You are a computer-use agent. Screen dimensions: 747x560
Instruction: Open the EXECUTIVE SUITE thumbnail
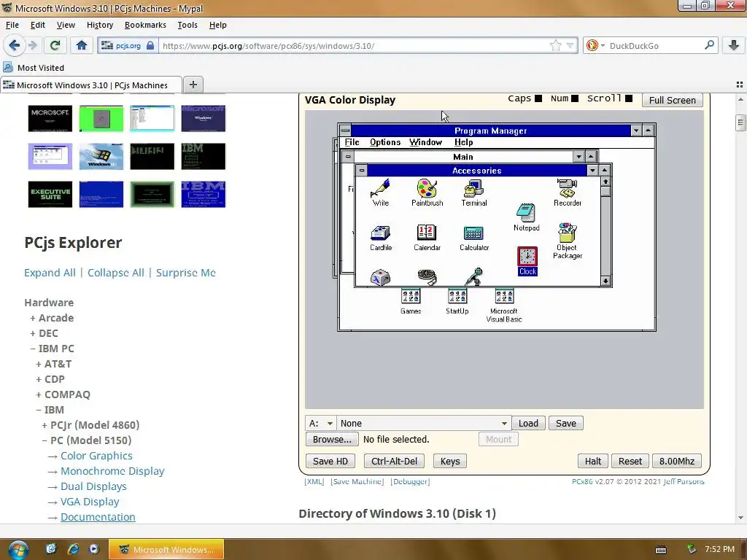point(50,194)
